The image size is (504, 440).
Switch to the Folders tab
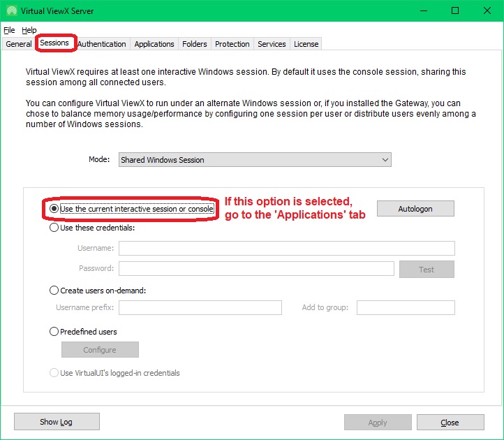(195, 44)
